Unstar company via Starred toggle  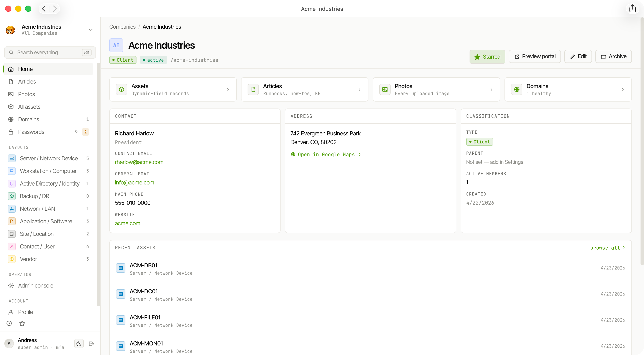[487, 56]
